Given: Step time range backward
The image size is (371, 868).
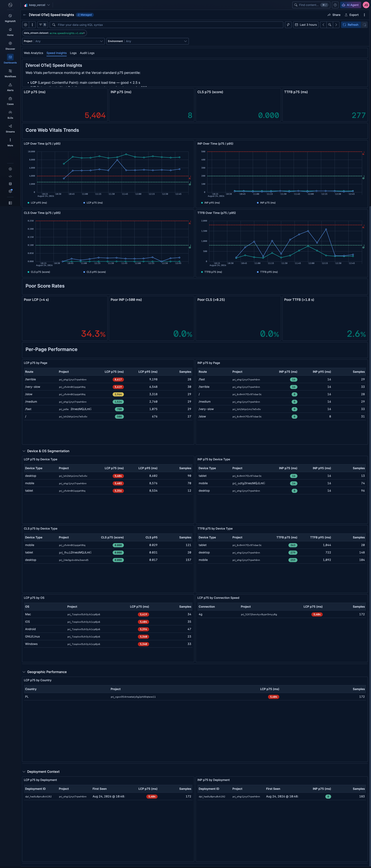Looking at the screenshot, I should 323,25.
